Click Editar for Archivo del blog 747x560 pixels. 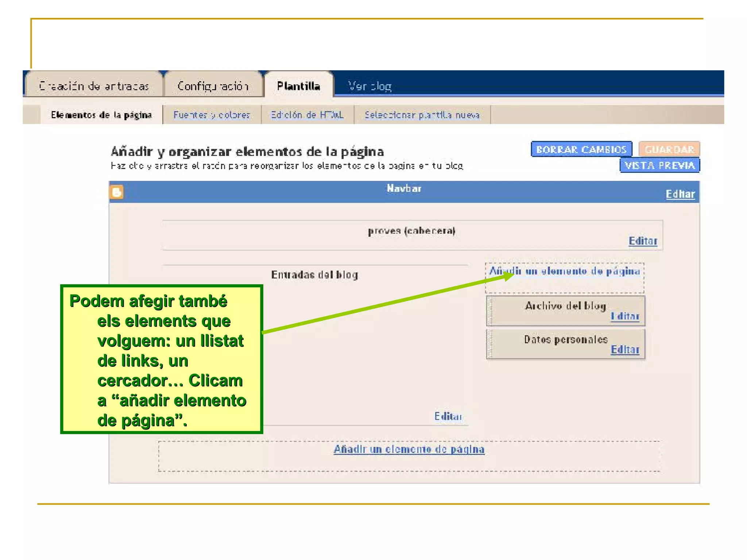coord(625,316)
